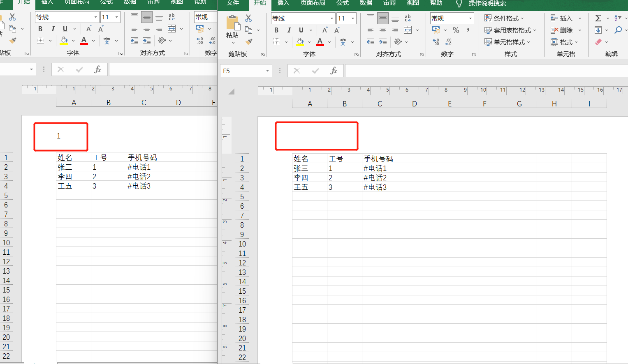Toggle Italic in the right window
Image resolution: width=628 pixels, height=364 pixels.
point(289,30)
